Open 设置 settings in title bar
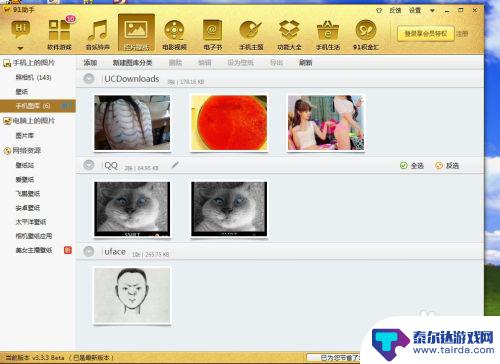 [x=415, y=11]
